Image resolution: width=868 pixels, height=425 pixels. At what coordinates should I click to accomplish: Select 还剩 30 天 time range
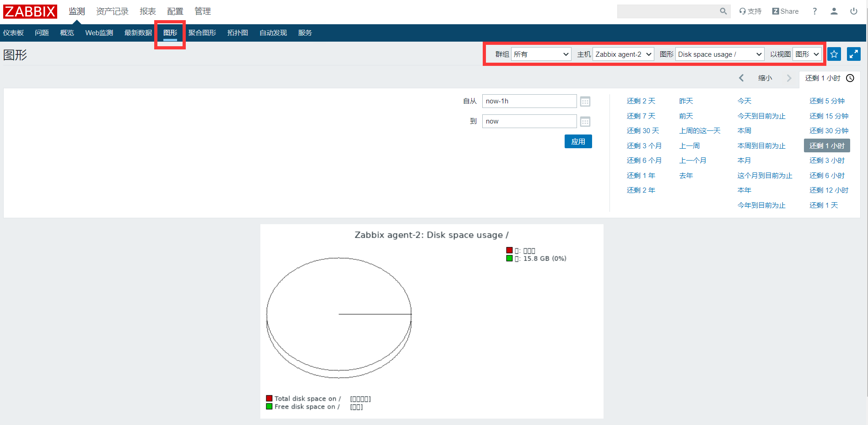(643, 131)
